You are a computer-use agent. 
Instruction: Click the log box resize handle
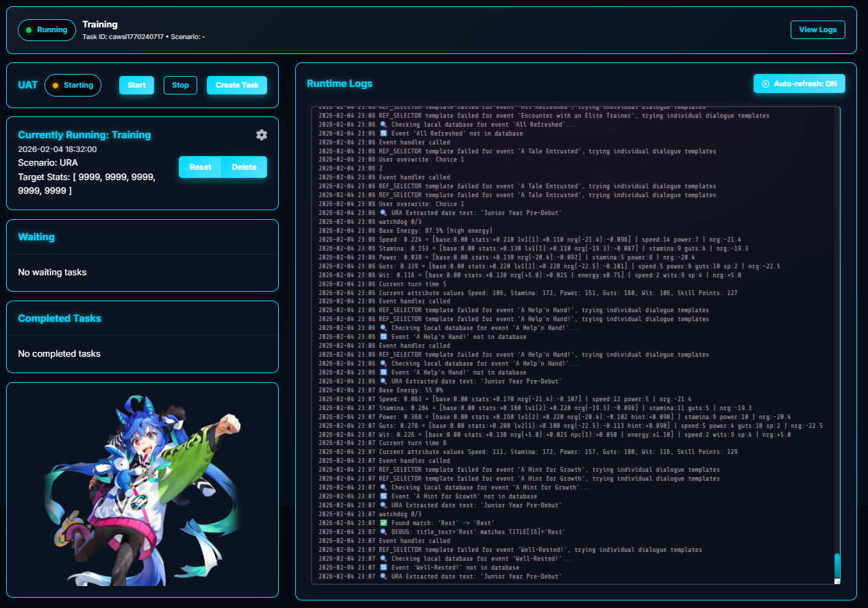pyautogui.click(x=836, y=581)
